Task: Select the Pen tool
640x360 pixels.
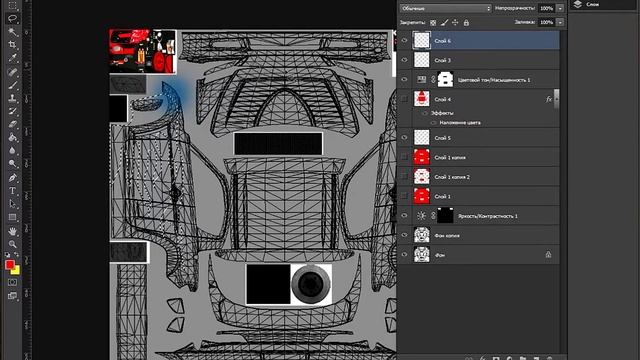Action: click(12, 178)
